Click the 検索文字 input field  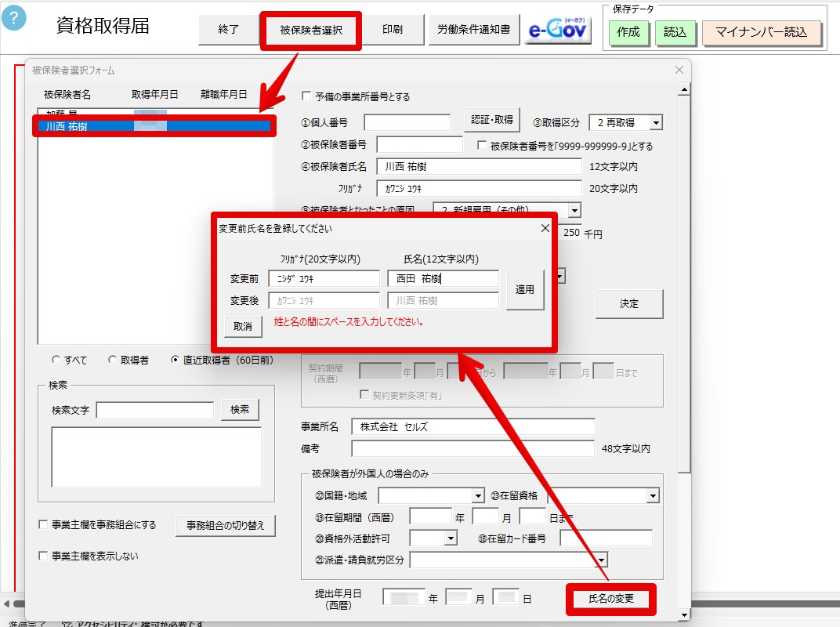155,410
